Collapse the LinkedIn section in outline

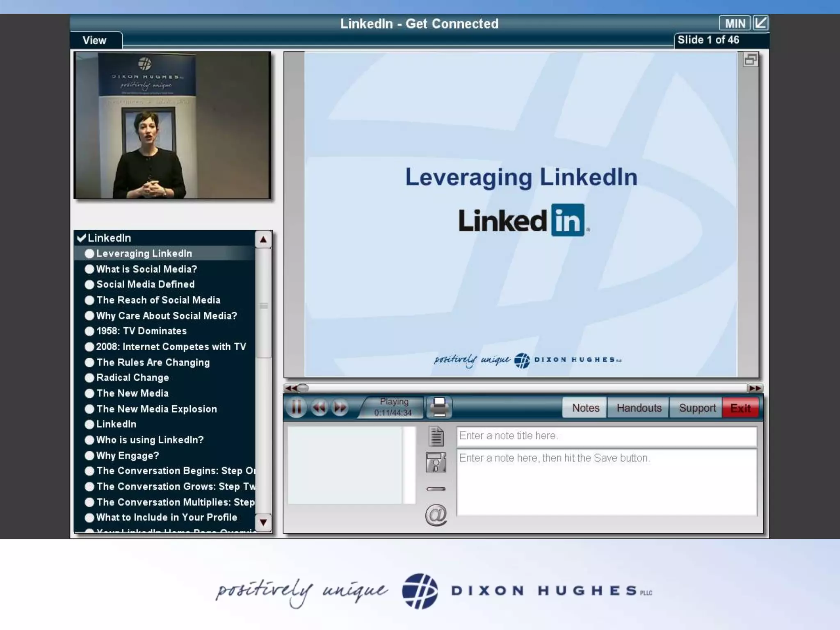pyautogui.click(x=82, y=238)
